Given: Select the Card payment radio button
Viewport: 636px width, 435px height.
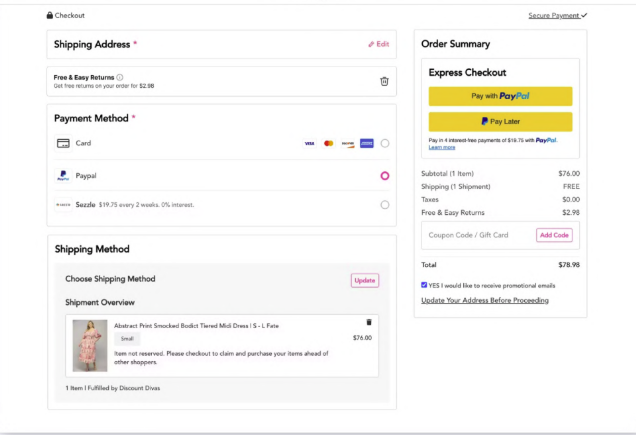Looking at the screenshot, I should pos(385,144).
